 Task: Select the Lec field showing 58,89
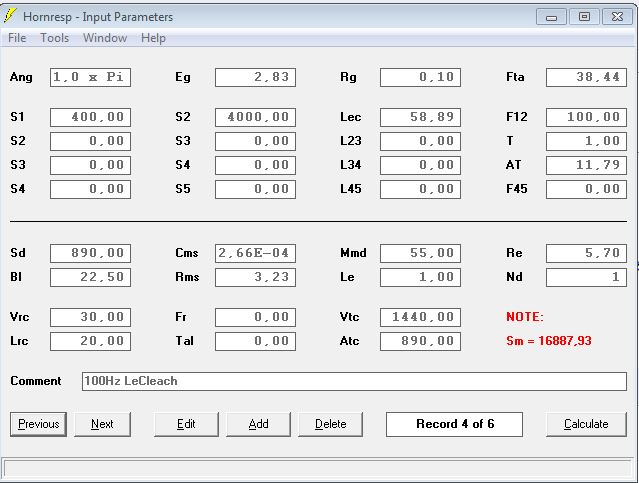click(421, 117)
